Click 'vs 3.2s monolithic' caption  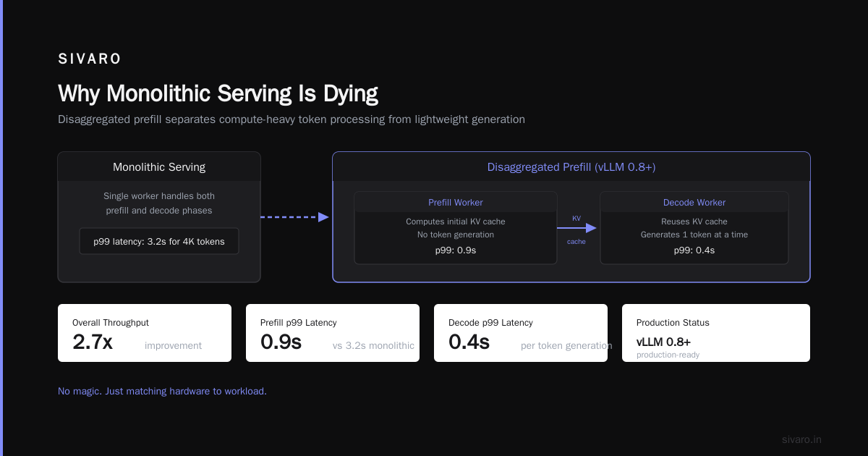(x=373, y=346)
